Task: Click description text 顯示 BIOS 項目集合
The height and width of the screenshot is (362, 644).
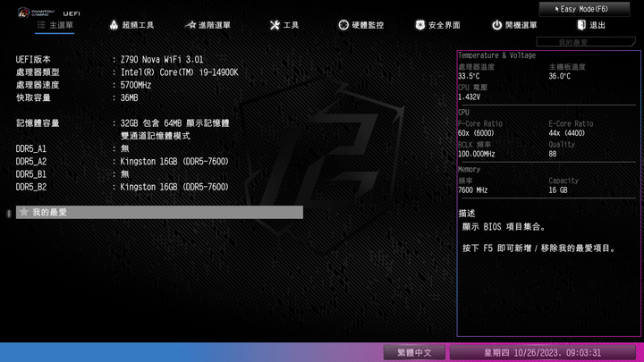Action: (x=504, y=227)
